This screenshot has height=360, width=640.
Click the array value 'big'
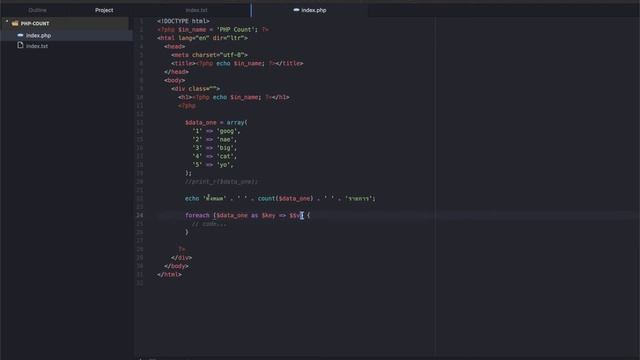tap(225, 148)
